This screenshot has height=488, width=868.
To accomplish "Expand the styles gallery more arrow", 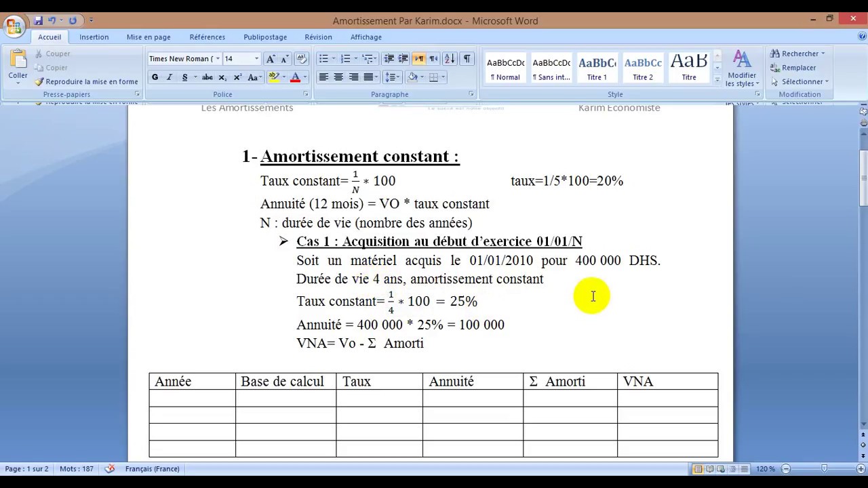I will pos(717,80).
